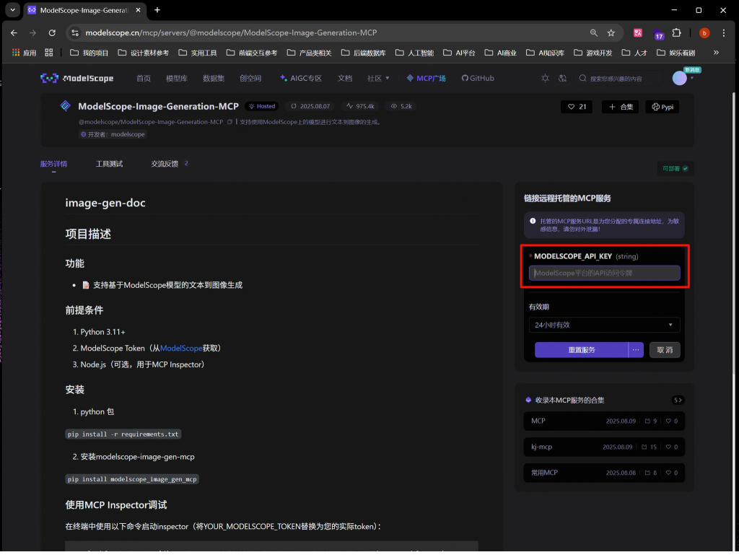This screenshot has width=739, height=560.
Task: Open the 人工智能 bookmark folder
Action: pos(414,53)
